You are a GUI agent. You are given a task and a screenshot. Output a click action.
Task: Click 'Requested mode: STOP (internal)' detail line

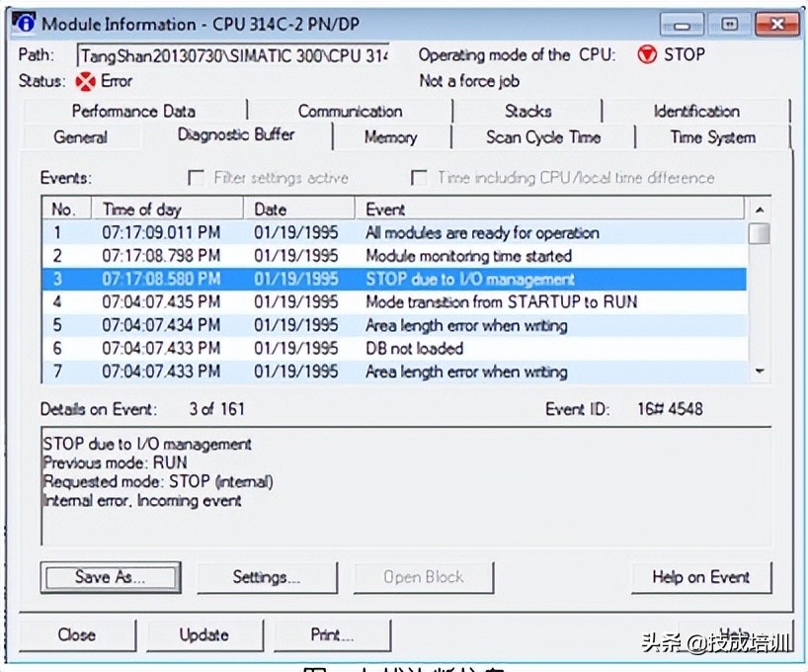158,481
